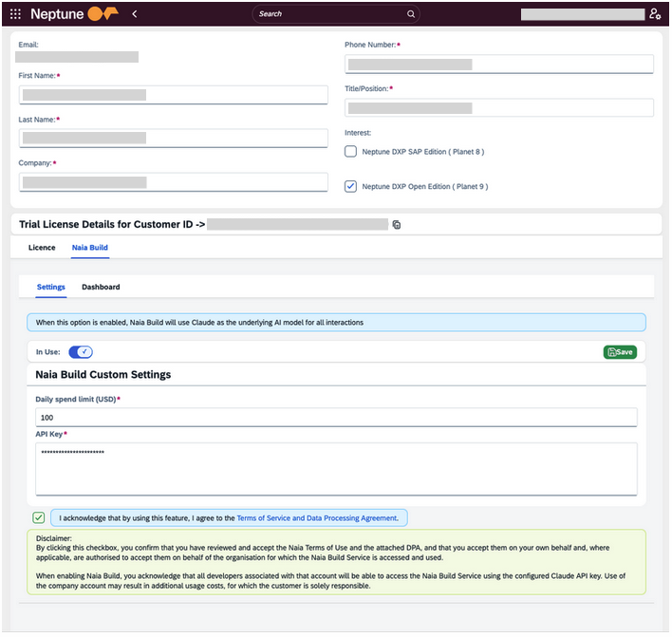Screen dimensions: 672x637
Task: Uncheck the Terms of Service acknowledgement checkbox
Action: 39,517
